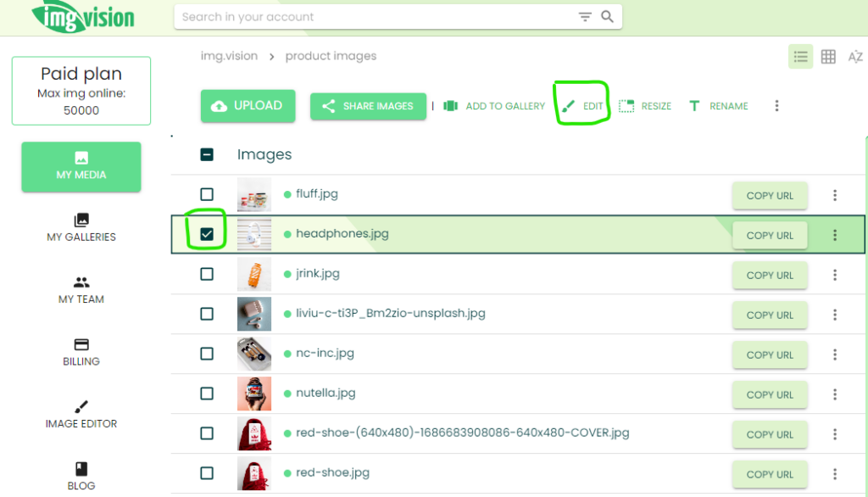
Task: Open Billing page
Action: point(81,352)
